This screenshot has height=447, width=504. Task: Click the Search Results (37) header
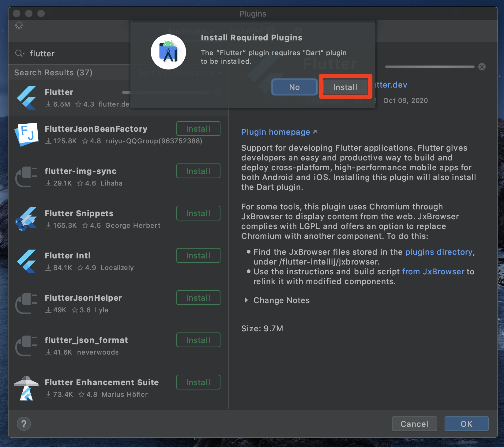53,73
